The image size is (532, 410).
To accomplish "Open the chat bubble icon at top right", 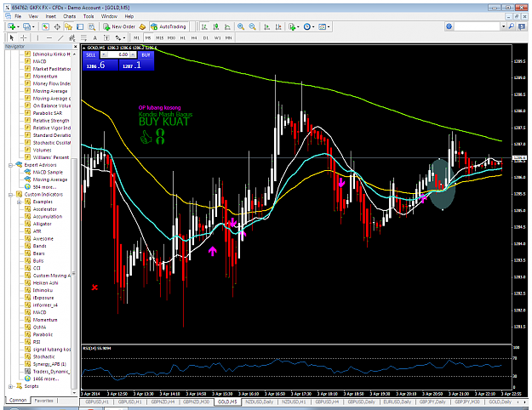I will [522, 26].
